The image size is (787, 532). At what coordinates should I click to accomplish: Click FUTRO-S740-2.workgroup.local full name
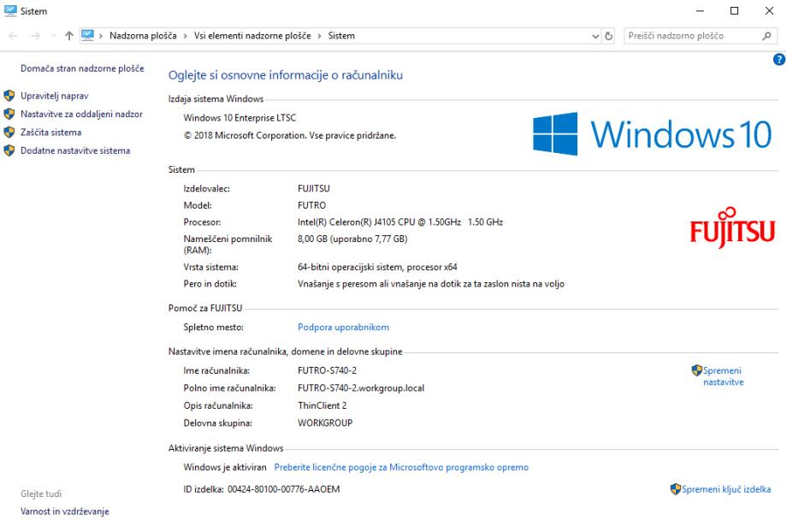click(361, 388)
